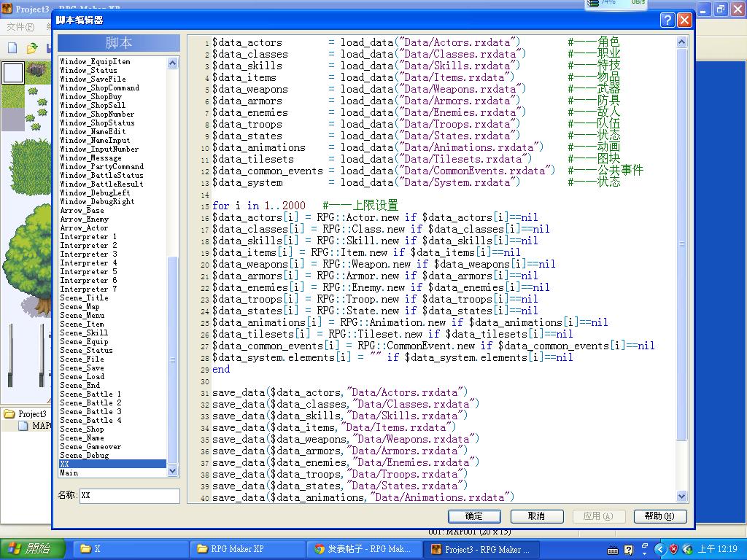
Task: Click the New Project icon in RPG Maker toolbar
Action: click(x=13, y=47)
